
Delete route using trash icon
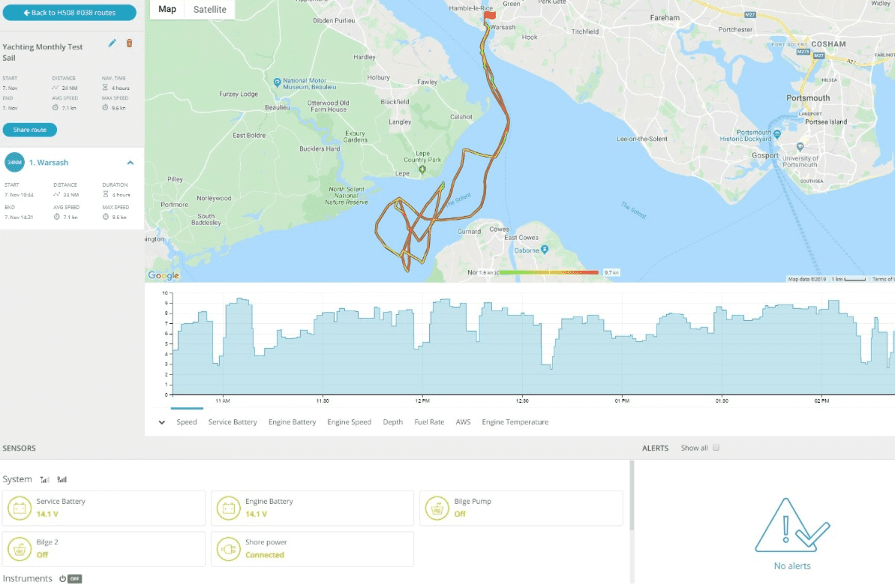130,43
